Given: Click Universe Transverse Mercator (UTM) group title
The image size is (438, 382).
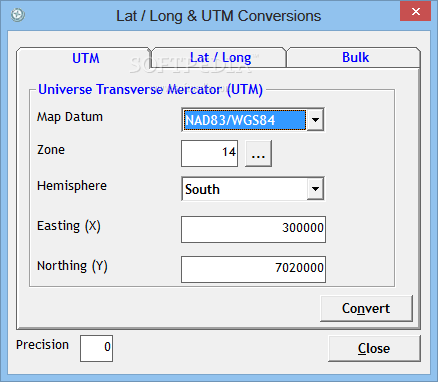Looking at the screenshot, I should (150, 90).
